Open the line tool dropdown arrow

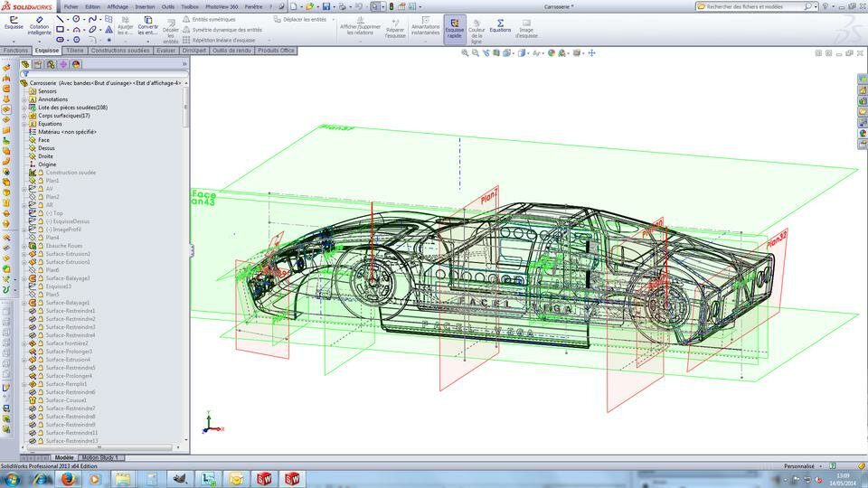click(68, 19)
